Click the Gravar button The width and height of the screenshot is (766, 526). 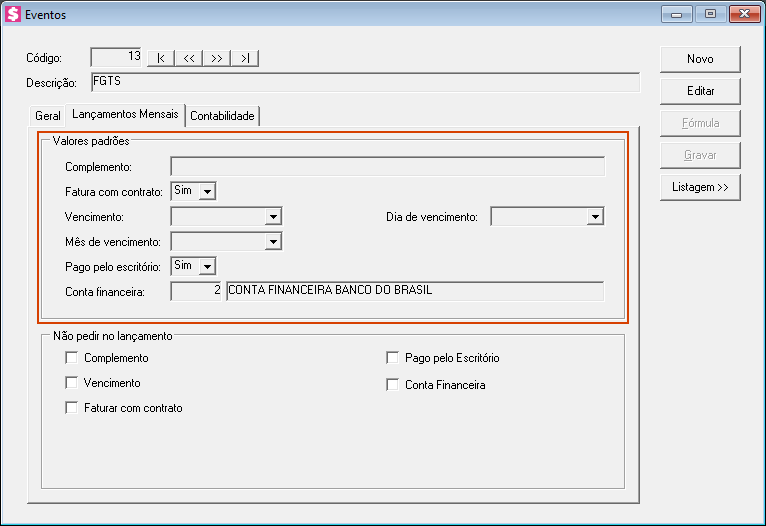pos(700,155)
